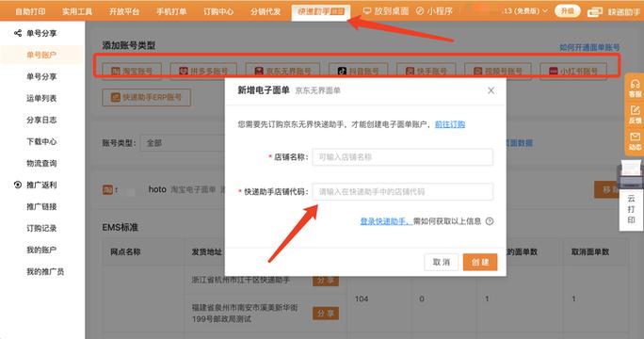Open the 开放平台 top menu
Screen dimensions: 644x339
pyautogui.click(x=124, y=11)
